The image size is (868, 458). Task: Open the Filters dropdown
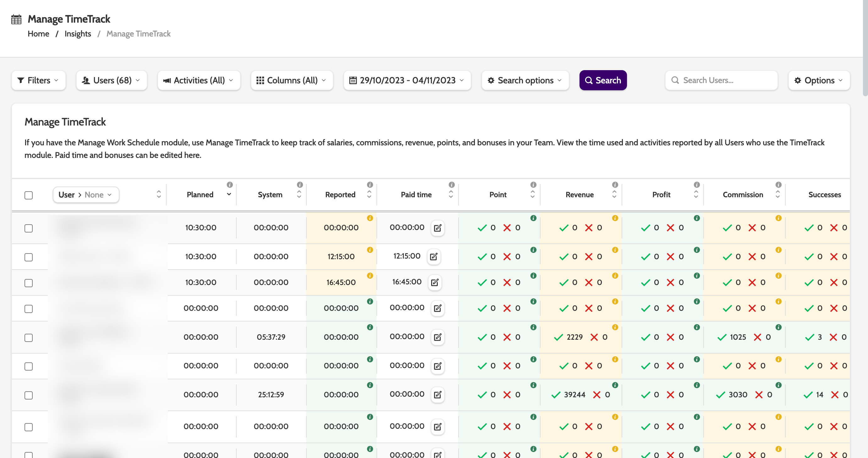click(38, 80)
